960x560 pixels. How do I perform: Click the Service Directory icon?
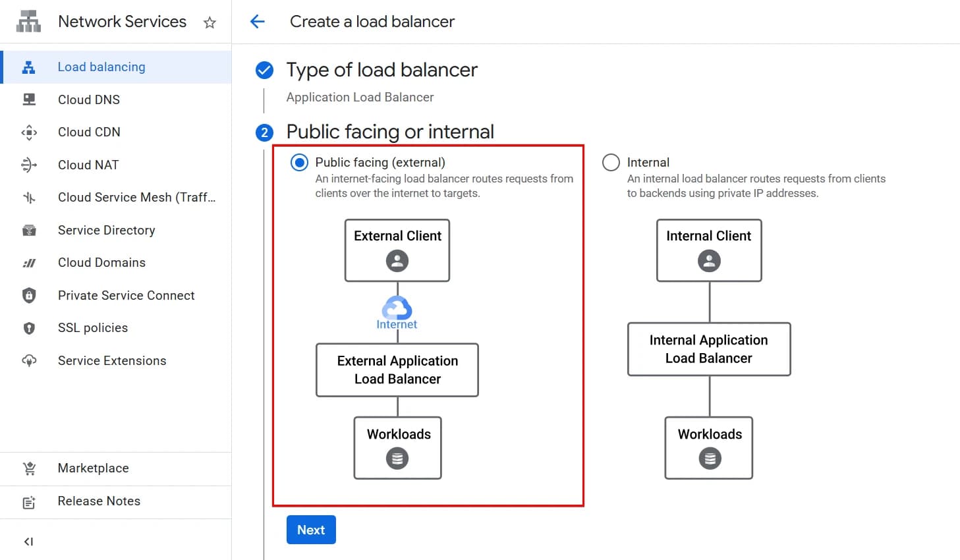(x=29, y=230)
